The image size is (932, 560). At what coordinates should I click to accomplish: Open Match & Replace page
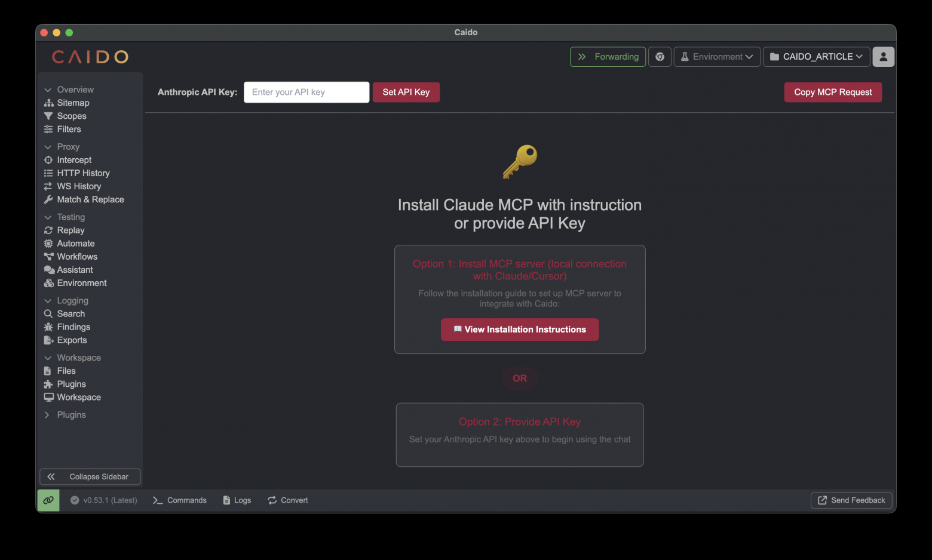pyautogui.click(x=91, y=199)
